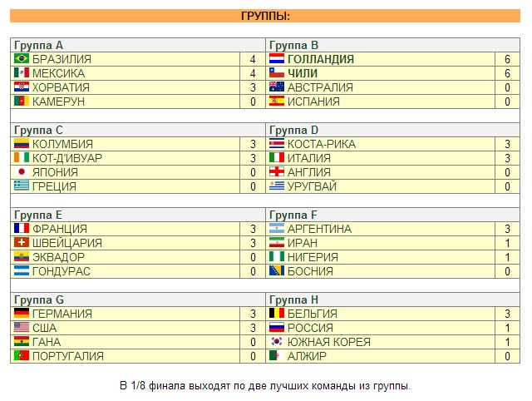Click the Belgium flag next to БЕЛЬГИЯ
The image size is (532, 401).
pyautogui.click(x=277, y=314)
